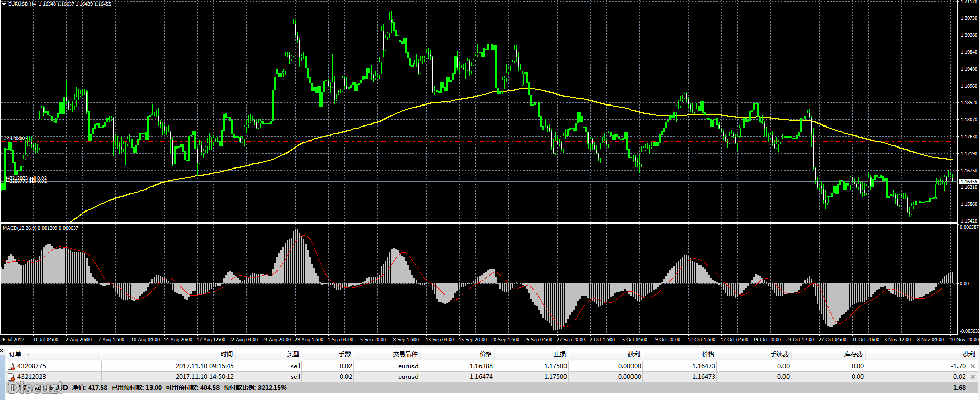This screenshot has height=400, width=980.
Task: Open the dropdown triangle before EURUSD,H4 title
Action: click(x=4, y=4)
